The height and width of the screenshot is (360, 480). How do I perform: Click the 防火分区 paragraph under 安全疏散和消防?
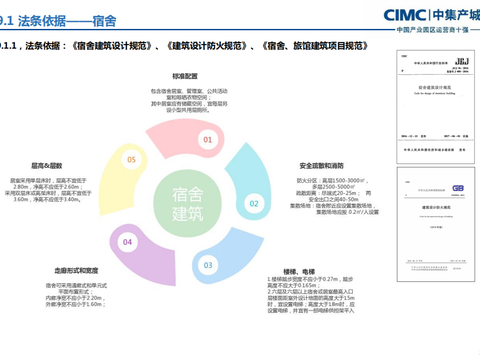pyautogui.click(x=334, y=196)
